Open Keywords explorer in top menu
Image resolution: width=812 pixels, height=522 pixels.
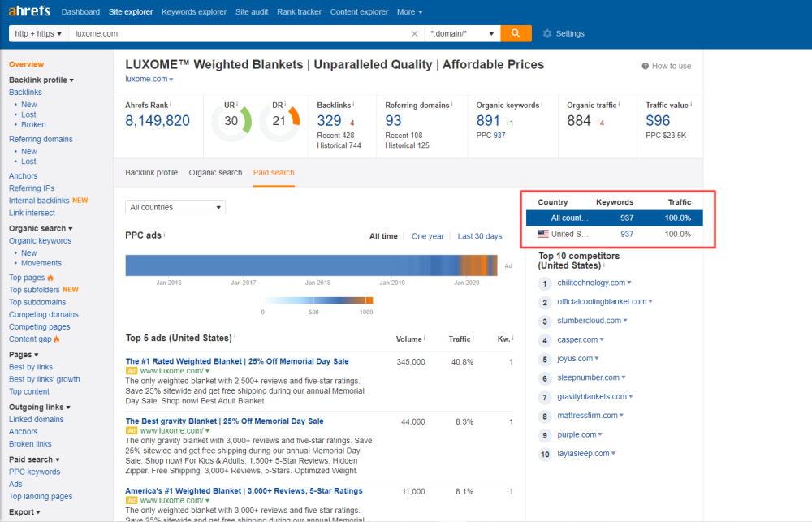(x=194, y=12)
